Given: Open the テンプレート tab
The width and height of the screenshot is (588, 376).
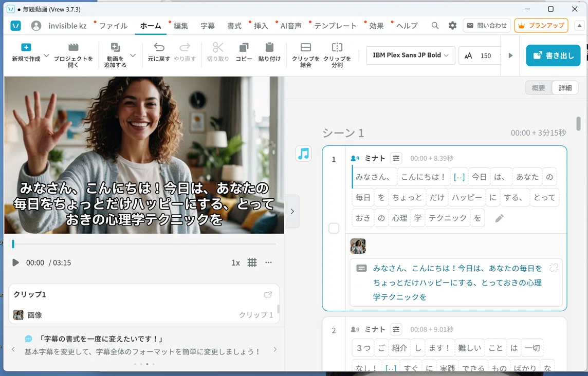Looking at the screenshot, I should click(x=335, y=26).
